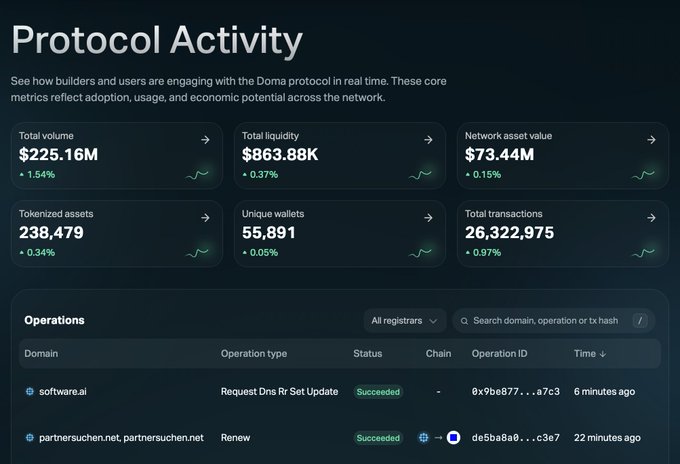Click the 6 minutes ago timestamp

pos(604,392)
